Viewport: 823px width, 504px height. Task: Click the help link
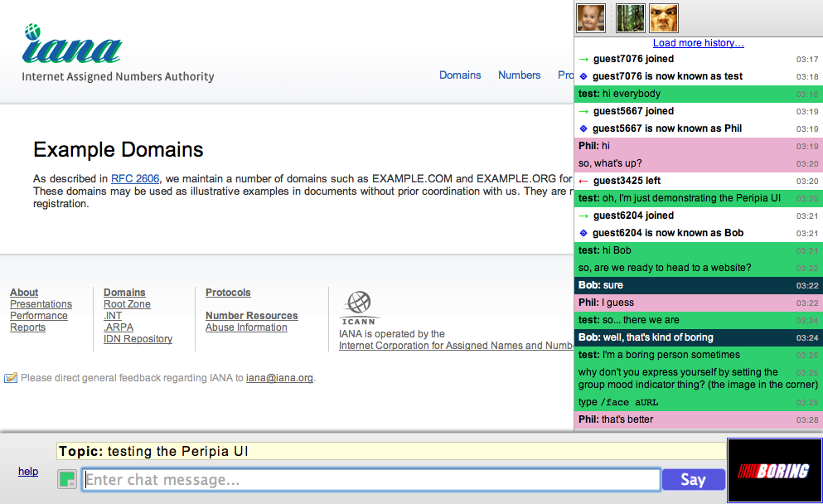coord(28,472)
